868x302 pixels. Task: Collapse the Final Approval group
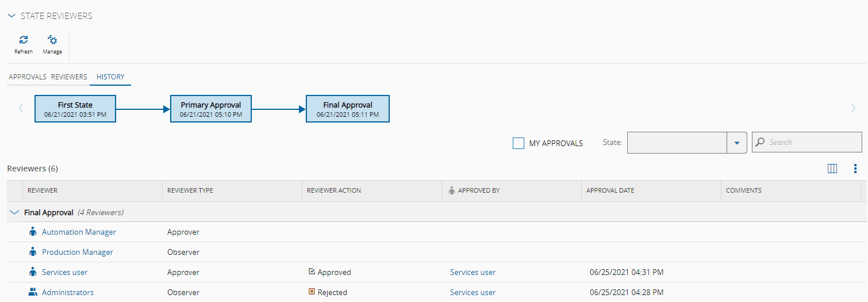coord(14,212)
